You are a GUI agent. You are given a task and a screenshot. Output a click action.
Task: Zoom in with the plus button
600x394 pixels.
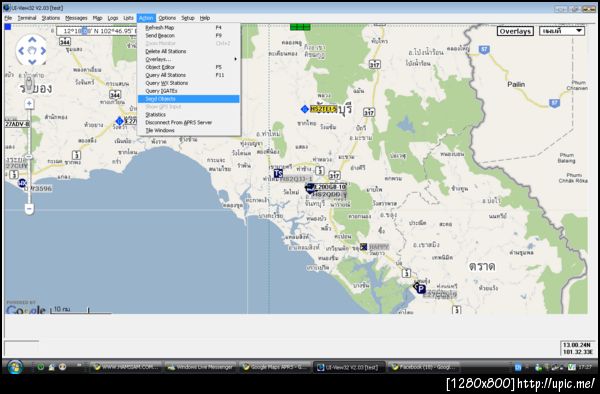pos(29,103)
